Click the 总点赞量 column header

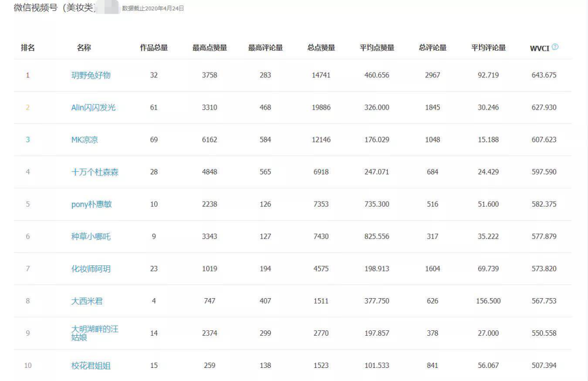(x=321, y=47)
